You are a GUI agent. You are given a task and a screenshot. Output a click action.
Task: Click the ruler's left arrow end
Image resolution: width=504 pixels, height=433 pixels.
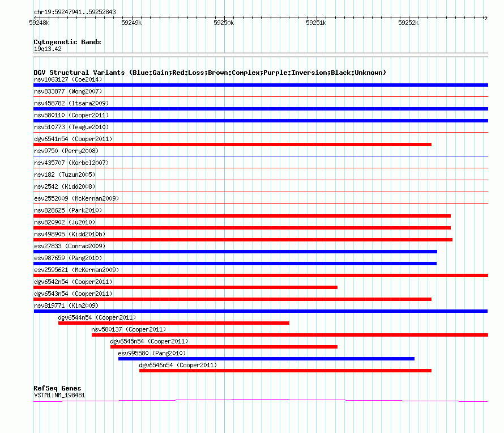[x=35, y=18]
